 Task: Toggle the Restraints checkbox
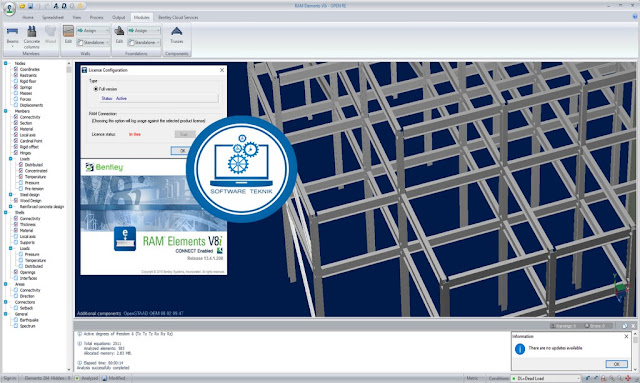coord(16,75)
